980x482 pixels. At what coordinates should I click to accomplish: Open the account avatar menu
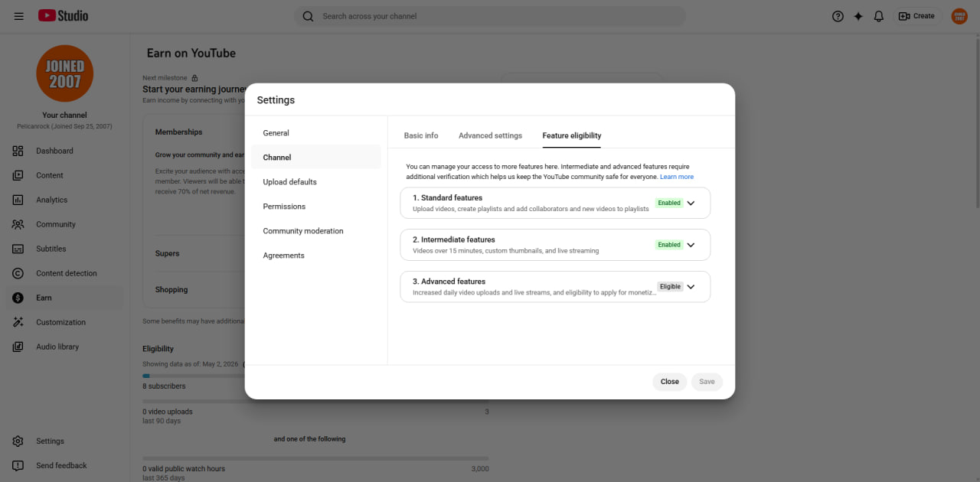pos(959,16)
